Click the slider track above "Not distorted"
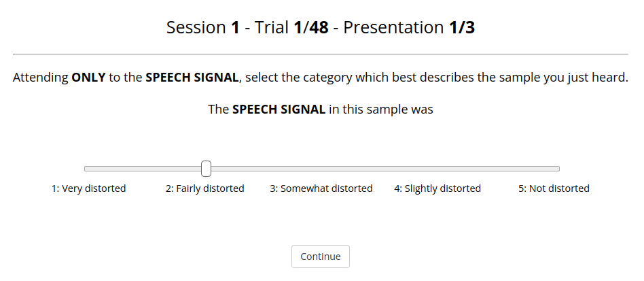The image size is (644, 281). click(554, 169)
